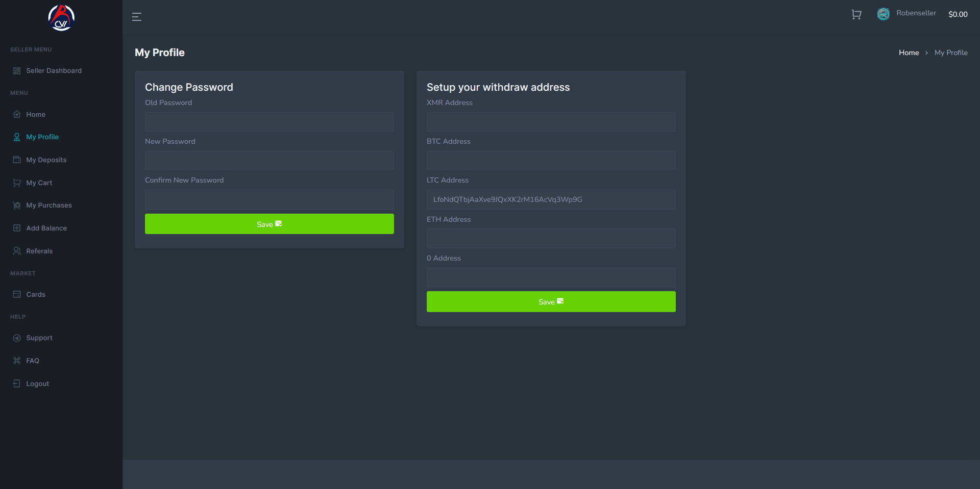Viewport: 980px width, 489px height.
Task: Click the LTC Address field
Action: point(551,199)
